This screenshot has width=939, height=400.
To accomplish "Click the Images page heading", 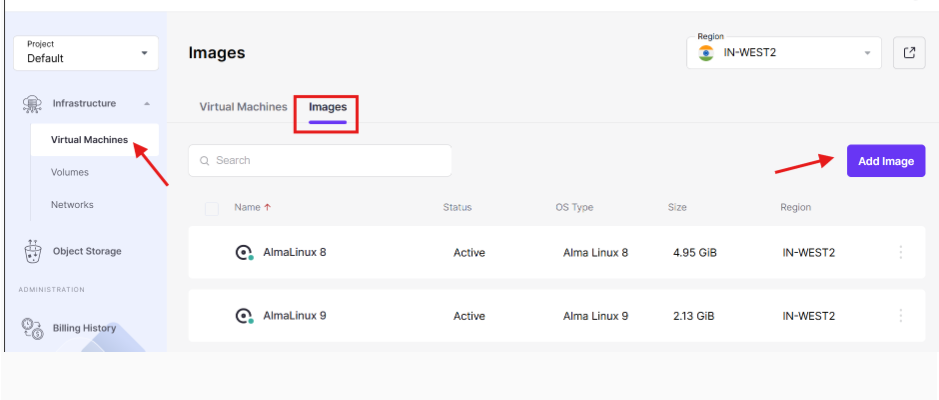I will [217, 53].
